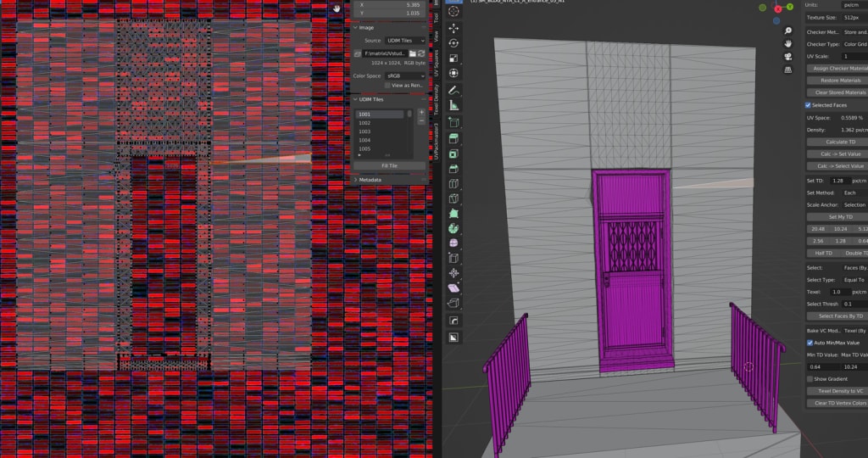Open image file browser folder icon
Screen dimensions: 868x458
pyautogui.click(x=413, y=53)
